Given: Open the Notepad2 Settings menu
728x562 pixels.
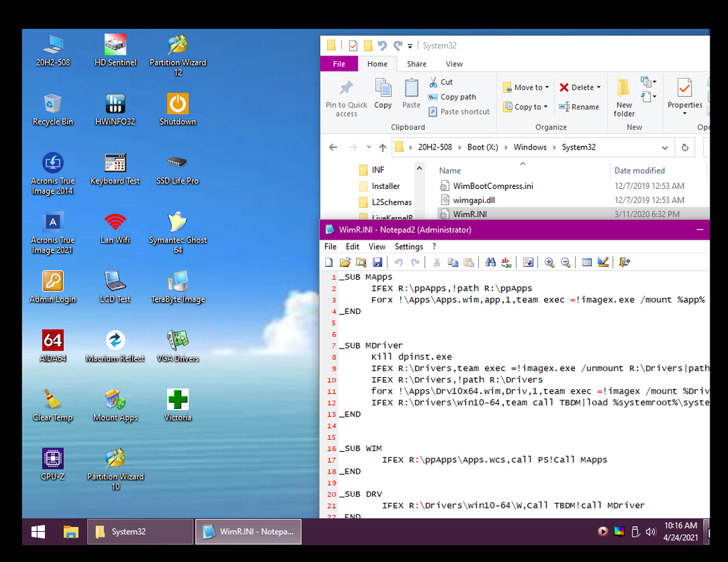Looking at the screenshot, I should coord(409,247).
